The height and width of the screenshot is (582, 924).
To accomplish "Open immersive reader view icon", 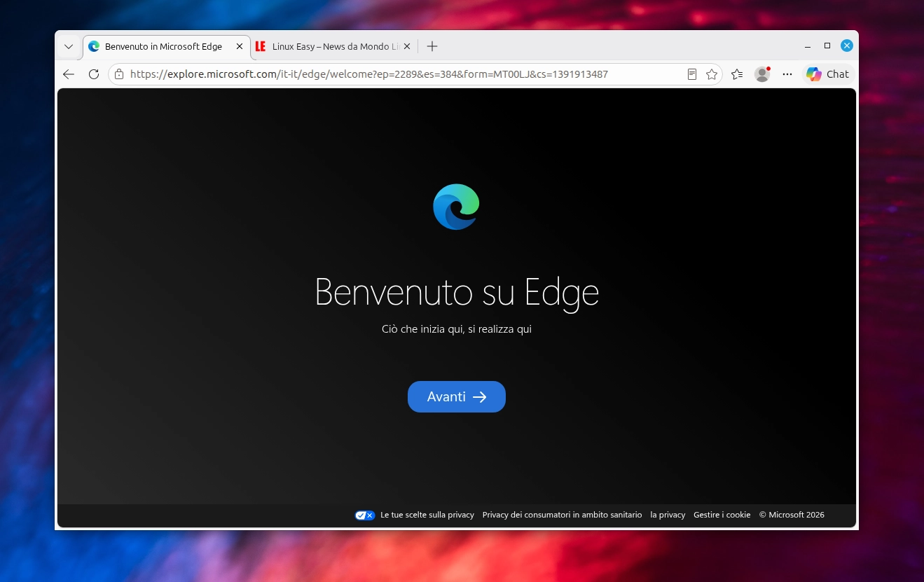I will [692, 74].
